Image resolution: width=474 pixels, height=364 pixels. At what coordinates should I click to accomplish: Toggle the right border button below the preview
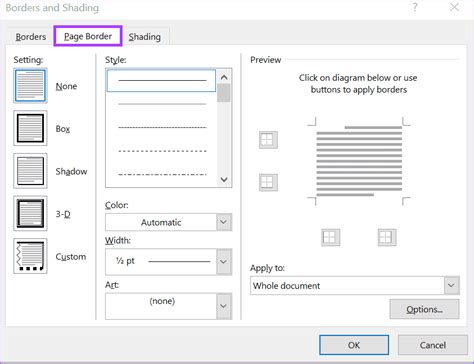coord(387,237)
